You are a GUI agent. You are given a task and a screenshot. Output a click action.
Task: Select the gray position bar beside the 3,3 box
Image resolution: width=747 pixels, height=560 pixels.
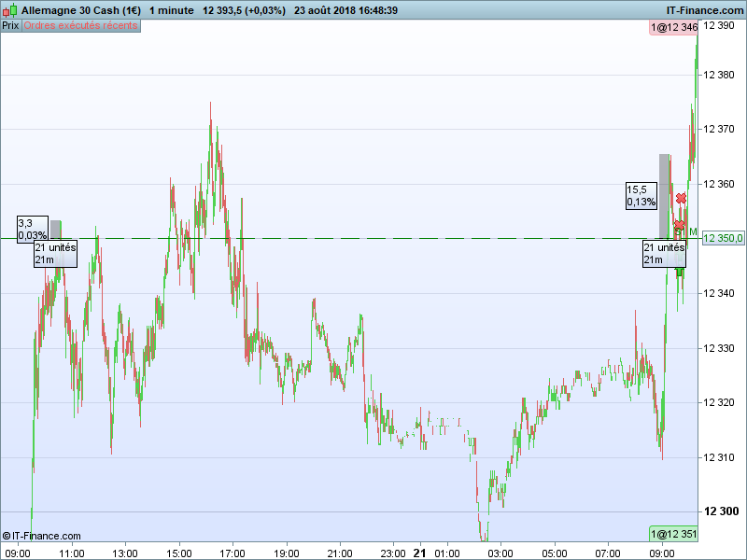pos(56,229)
